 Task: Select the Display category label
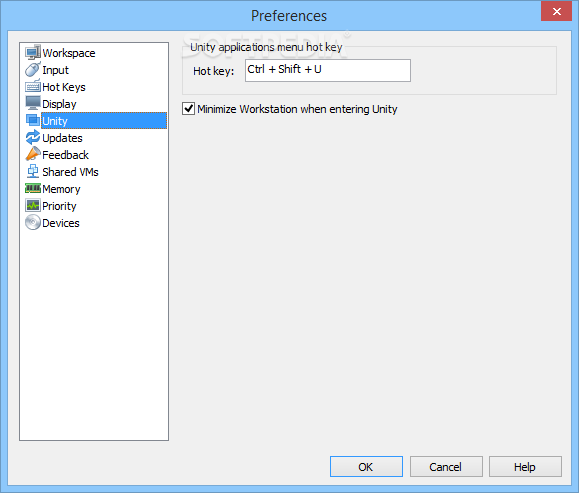[x=59, y=104]
